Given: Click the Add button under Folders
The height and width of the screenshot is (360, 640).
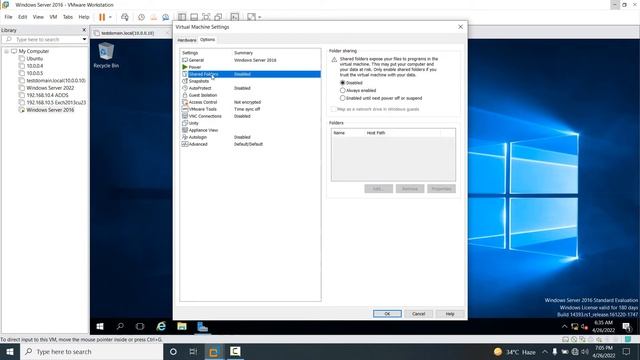Looking at the screenshot, I should [x=378, y=189].
